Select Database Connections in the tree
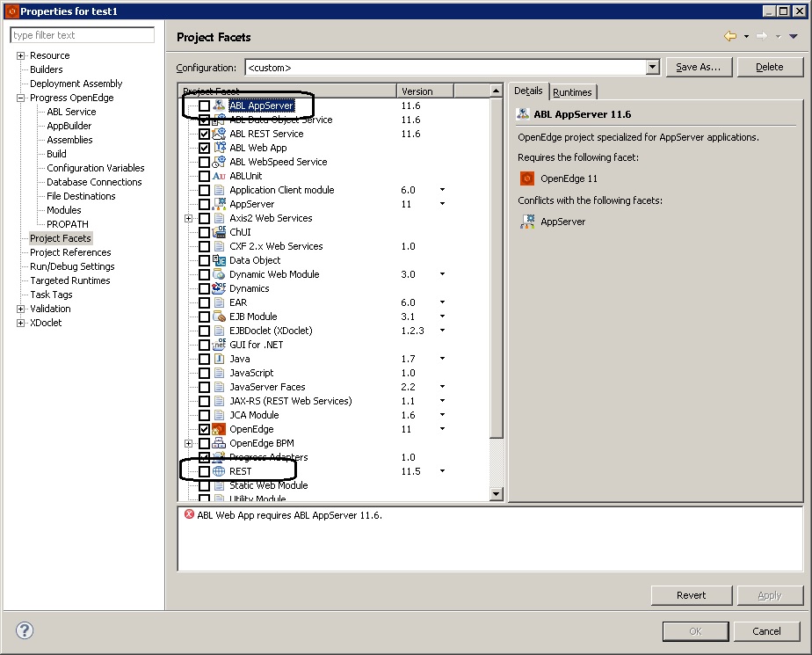 94,182
